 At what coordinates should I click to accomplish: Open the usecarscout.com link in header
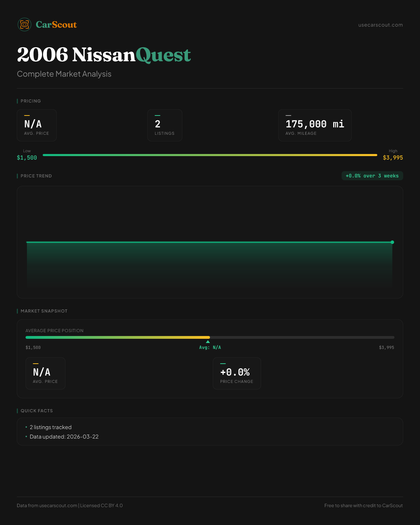click(x=380, y=25)
